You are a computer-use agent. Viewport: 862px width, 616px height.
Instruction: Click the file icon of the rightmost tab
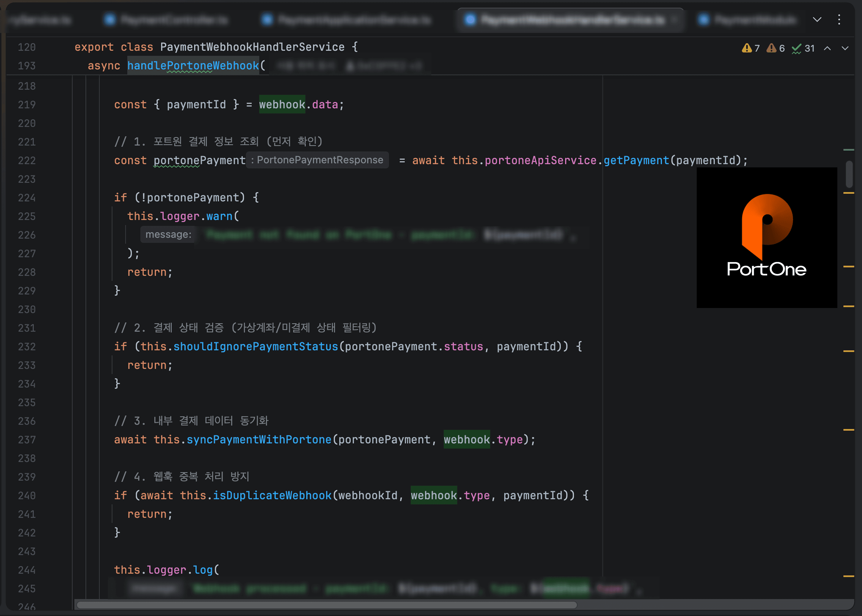[x=704, y=20]
